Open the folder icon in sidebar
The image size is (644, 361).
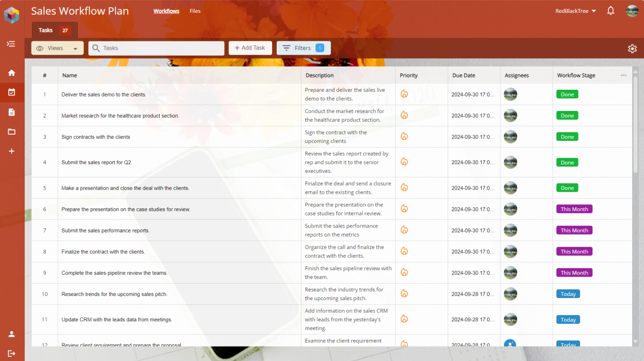click(11, 132)
